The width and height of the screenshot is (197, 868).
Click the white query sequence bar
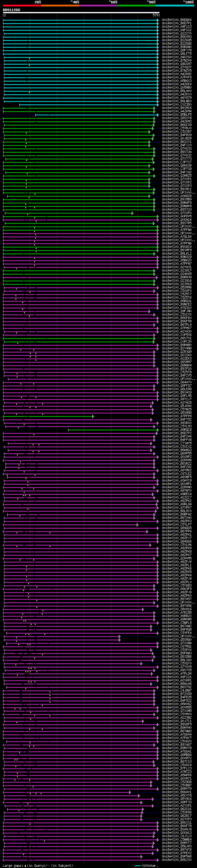pos(81,12)
